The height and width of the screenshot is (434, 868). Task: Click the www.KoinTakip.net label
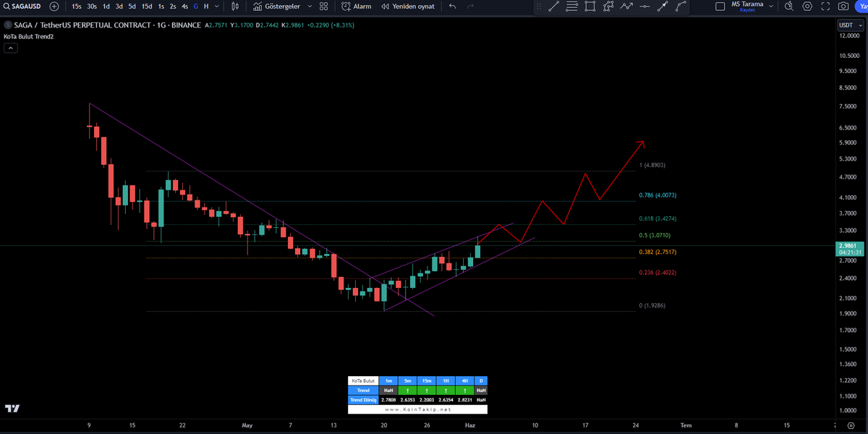coord(417,409)
